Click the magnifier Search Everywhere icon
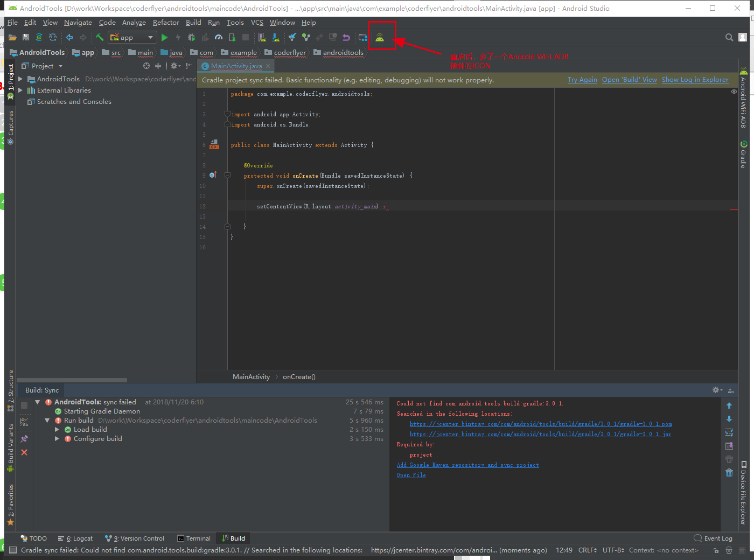This screenshot has width=754, height=560. coord(729,37)
